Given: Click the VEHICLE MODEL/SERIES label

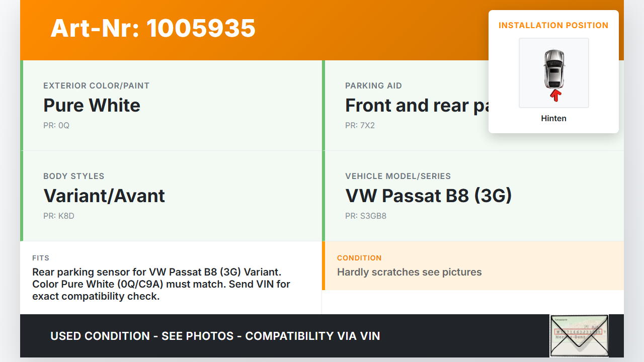Looking at the screenshot, I should (397, 176).
